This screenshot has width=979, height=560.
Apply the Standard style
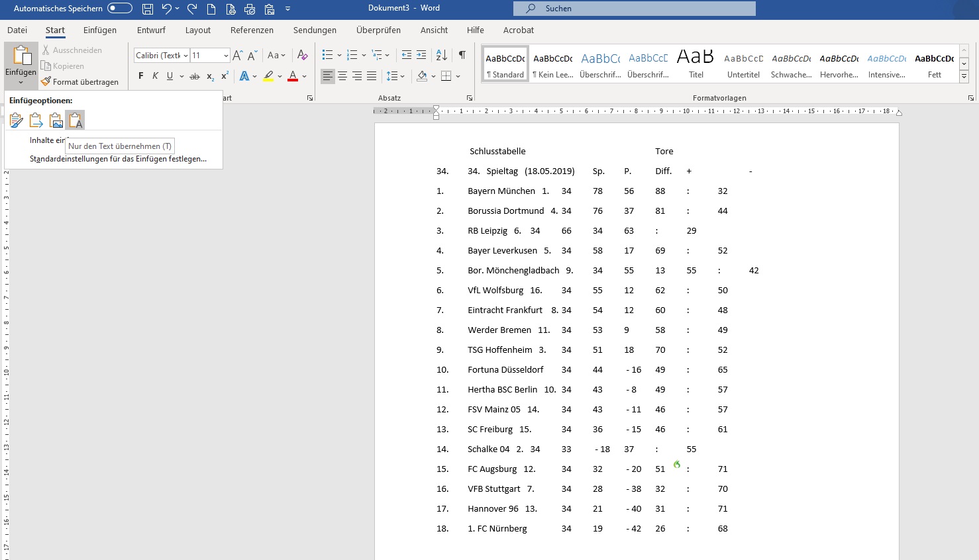[505, 64]
